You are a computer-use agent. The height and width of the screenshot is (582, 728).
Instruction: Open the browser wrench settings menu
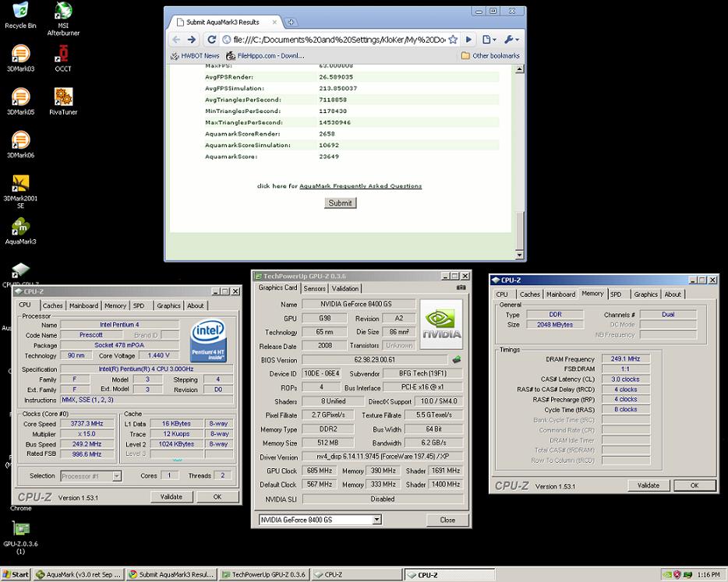point(511,40)
